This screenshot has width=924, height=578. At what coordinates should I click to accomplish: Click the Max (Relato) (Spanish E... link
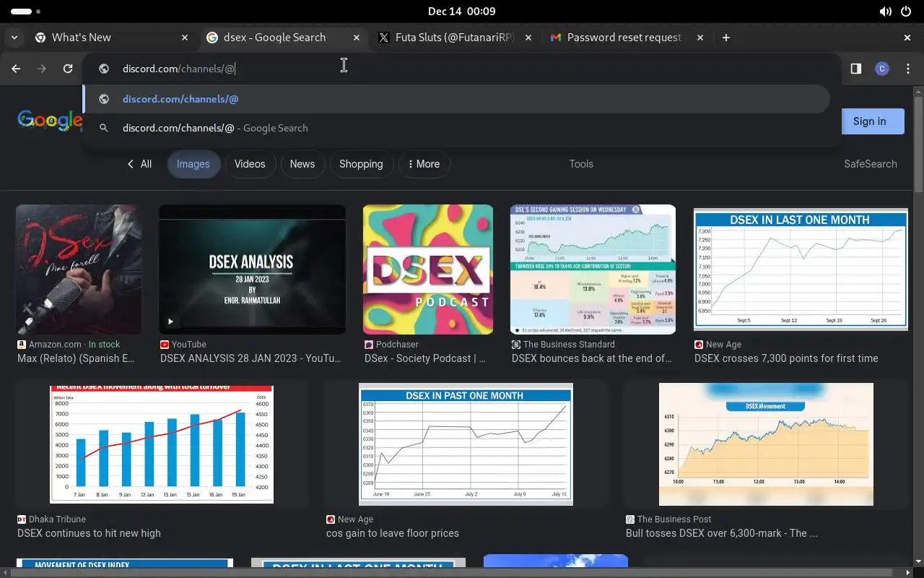76,358
